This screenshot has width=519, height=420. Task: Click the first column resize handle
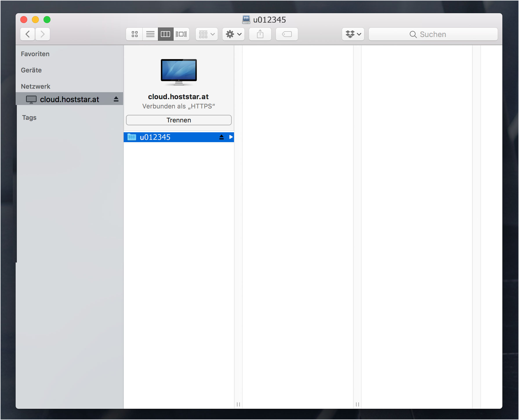(238, 404)
